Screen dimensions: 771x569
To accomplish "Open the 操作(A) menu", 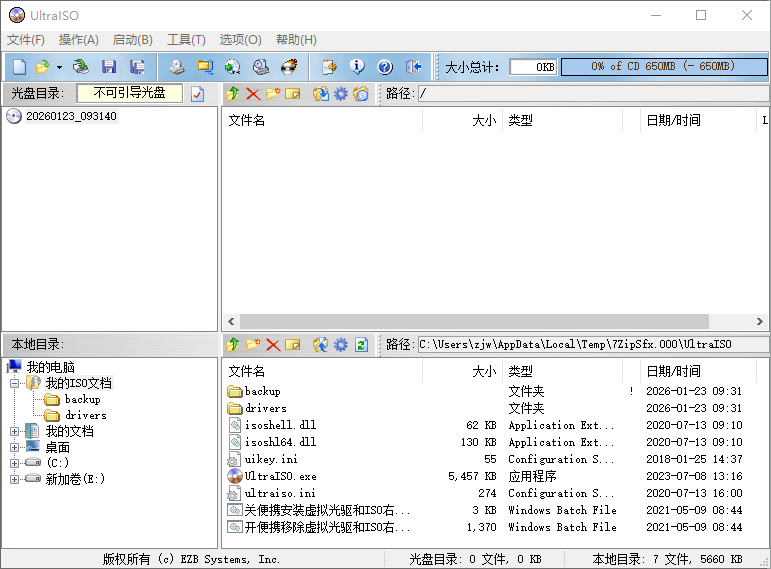I will (79, 40).
